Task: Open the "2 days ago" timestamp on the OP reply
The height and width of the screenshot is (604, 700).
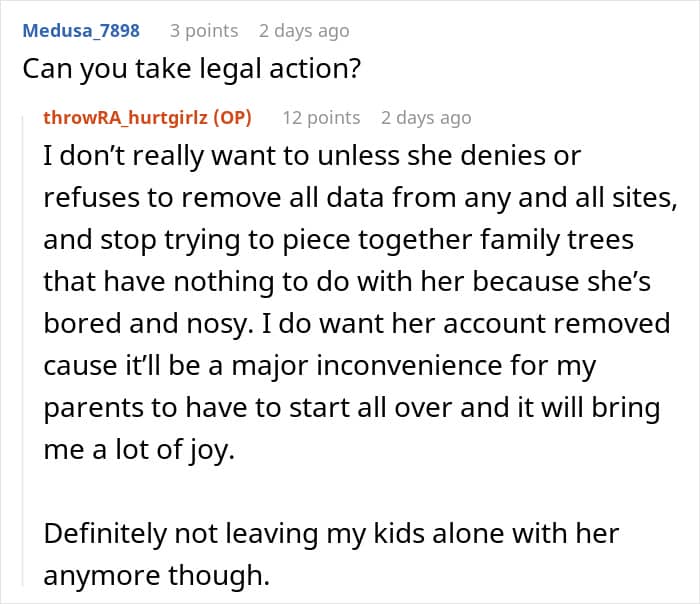Action: point(425,117)
